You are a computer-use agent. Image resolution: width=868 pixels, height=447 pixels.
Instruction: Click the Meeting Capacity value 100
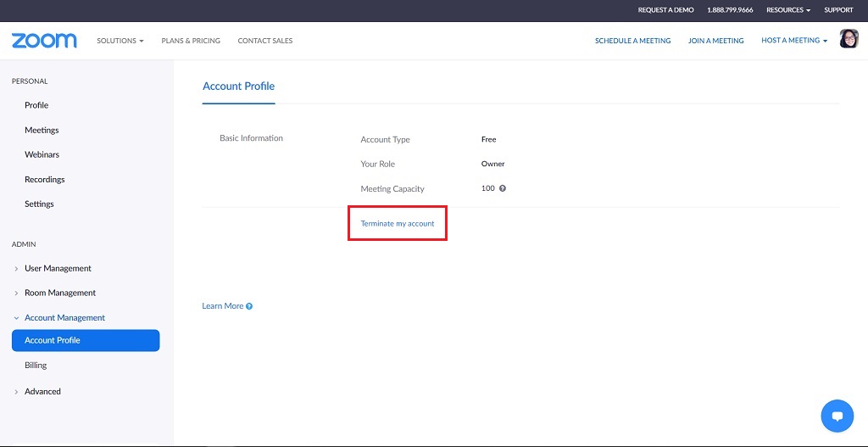487,188
